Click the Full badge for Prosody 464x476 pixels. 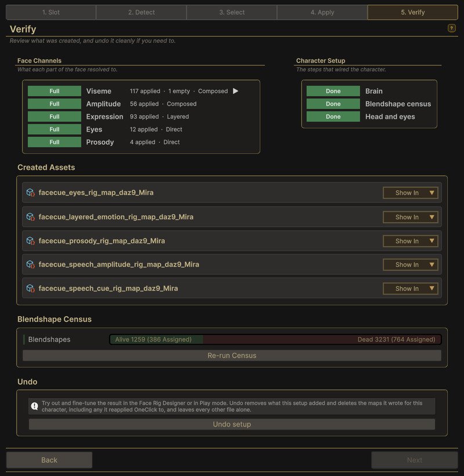[x=55, y=142]
